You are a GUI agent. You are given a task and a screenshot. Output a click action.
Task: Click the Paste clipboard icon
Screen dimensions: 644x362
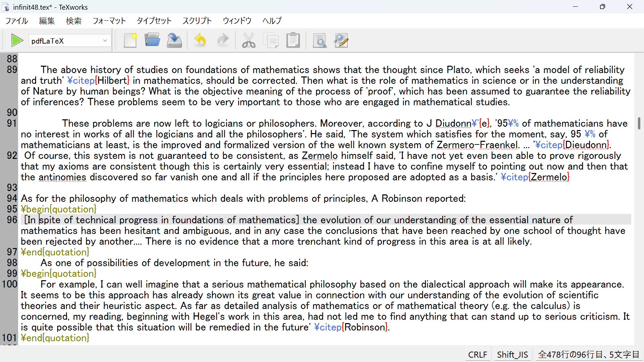click(293, 41)
